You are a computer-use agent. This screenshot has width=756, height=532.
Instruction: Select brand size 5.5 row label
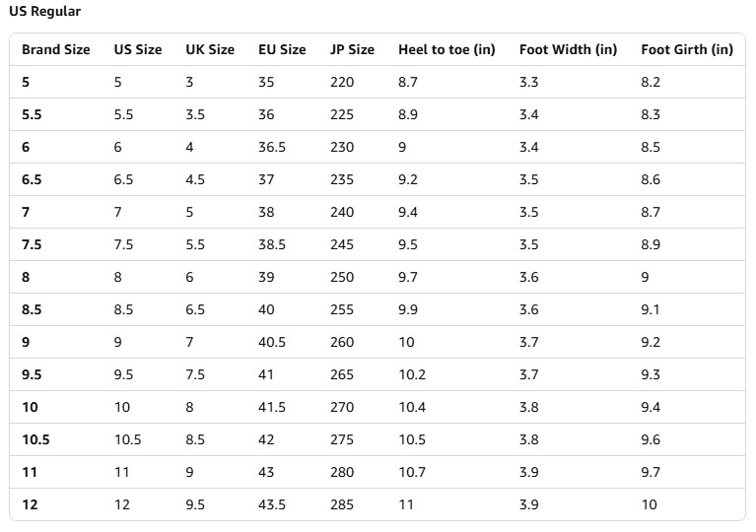tap(32, 114)
